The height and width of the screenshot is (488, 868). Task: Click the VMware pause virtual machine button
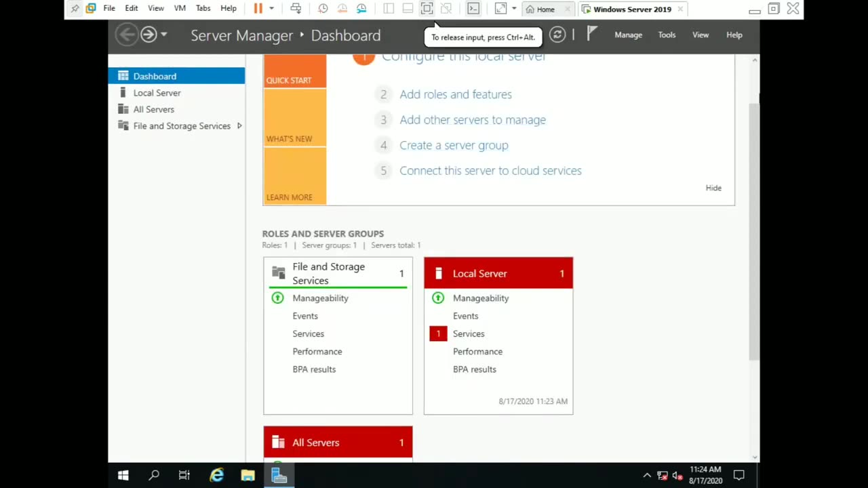pyautogui.click(x=258, y=8)
